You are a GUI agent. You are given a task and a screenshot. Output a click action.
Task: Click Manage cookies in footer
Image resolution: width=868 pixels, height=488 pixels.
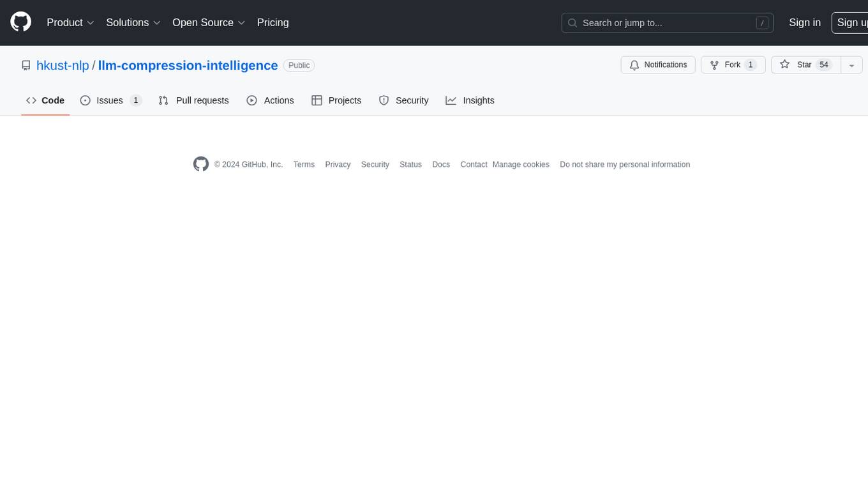521,164
